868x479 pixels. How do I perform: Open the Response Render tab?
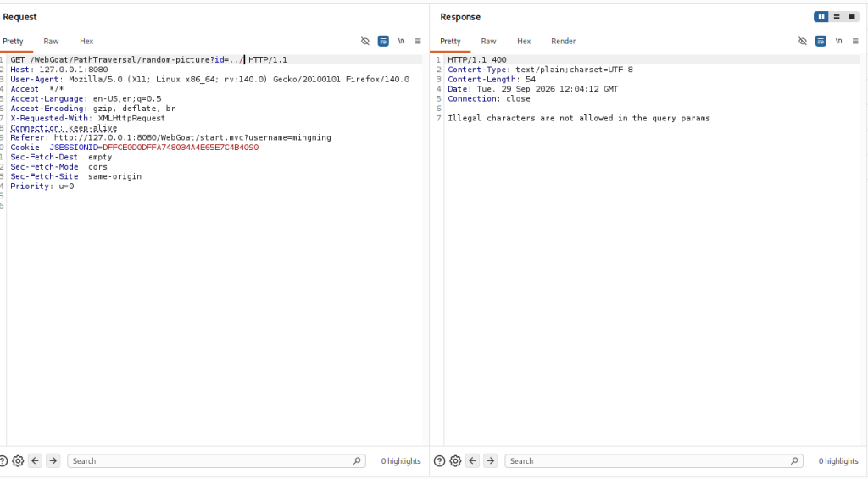(563, 41)
